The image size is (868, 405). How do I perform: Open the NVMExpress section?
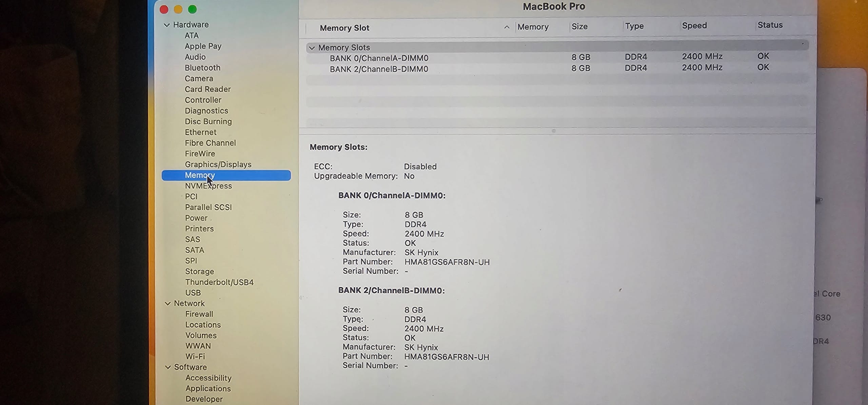tap(208, 186)
